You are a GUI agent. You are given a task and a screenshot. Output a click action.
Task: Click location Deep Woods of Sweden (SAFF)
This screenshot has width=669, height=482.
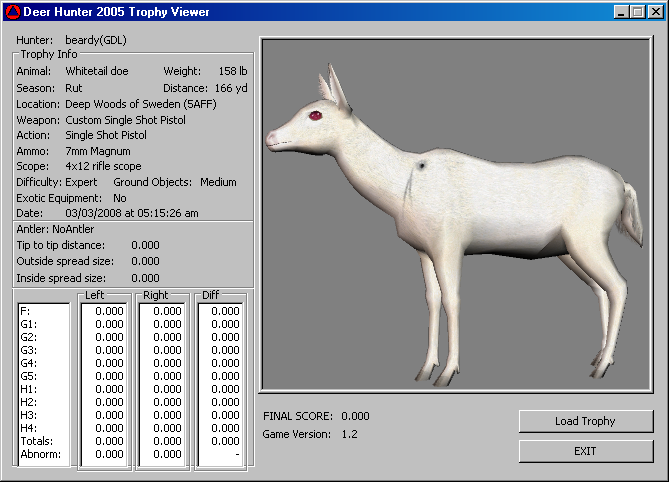pyautogui.click(x=141, y=104)
